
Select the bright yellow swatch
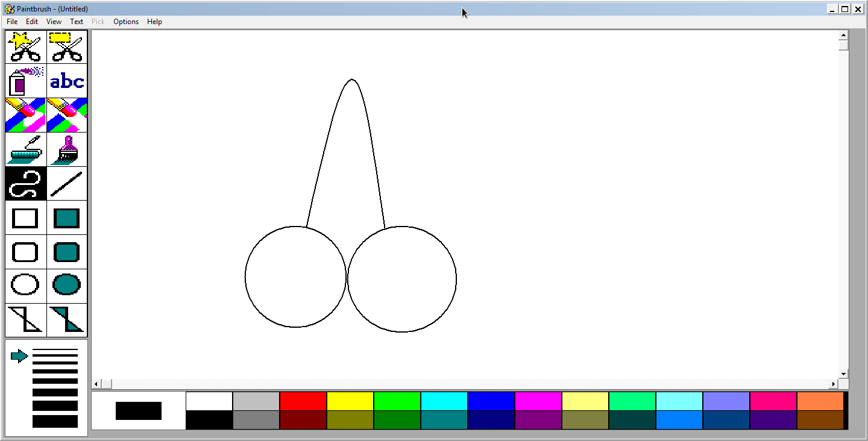click(350, 401)
